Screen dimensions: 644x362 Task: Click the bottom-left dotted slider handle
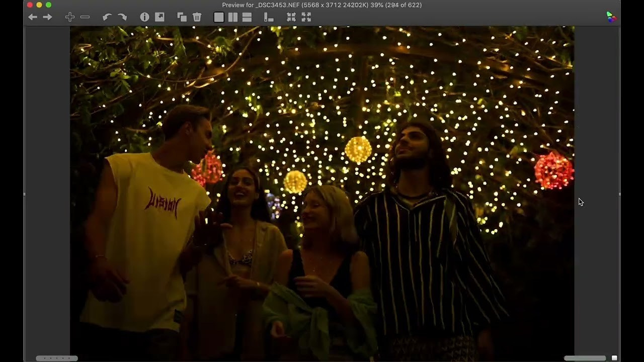pos(56,358)
